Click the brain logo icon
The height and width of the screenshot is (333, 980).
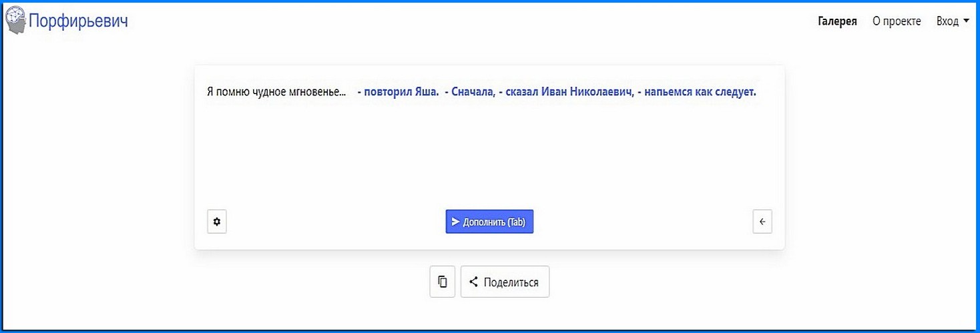pos(15,21)
